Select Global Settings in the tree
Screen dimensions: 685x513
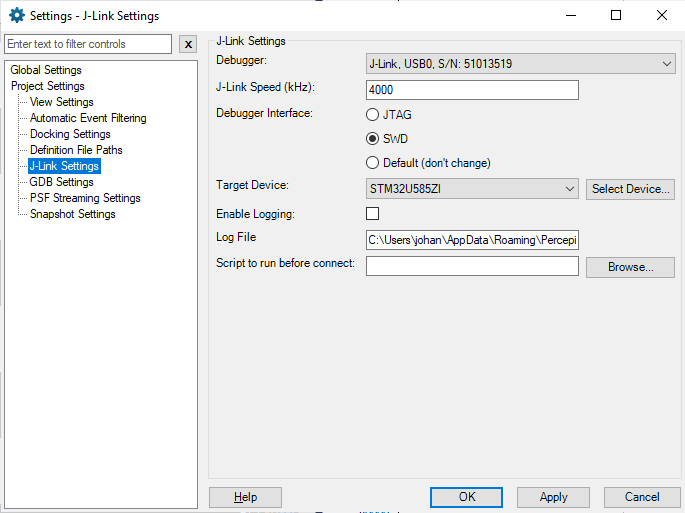point(46,70)
